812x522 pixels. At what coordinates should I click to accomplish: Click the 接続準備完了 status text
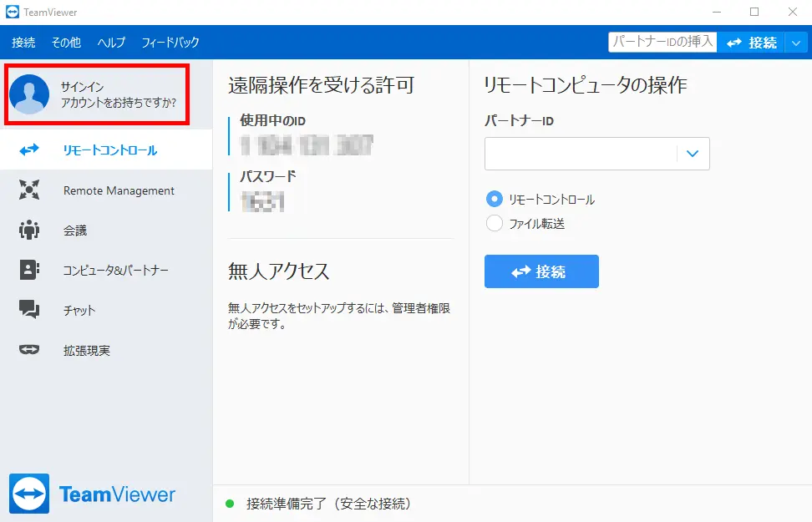point(328,504)
